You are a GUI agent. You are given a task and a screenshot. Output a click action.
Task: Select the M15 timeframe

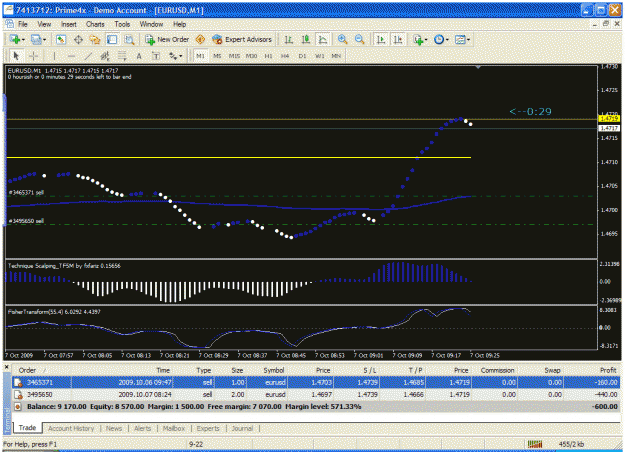234,56
